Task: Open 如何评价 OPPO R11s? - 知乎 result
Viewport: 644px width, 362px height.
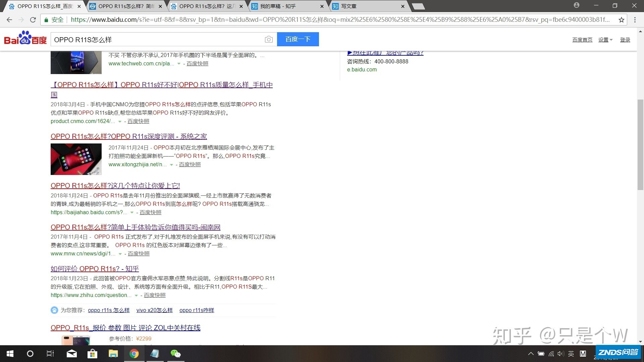Action: point(95,269)
